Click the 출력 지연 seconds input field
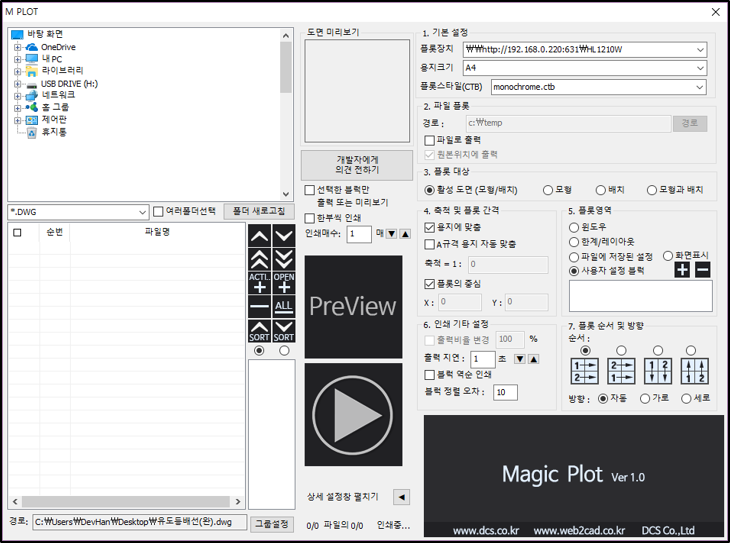Image resolution: width=730 pixels, height=543 pixels. (482, 359)
